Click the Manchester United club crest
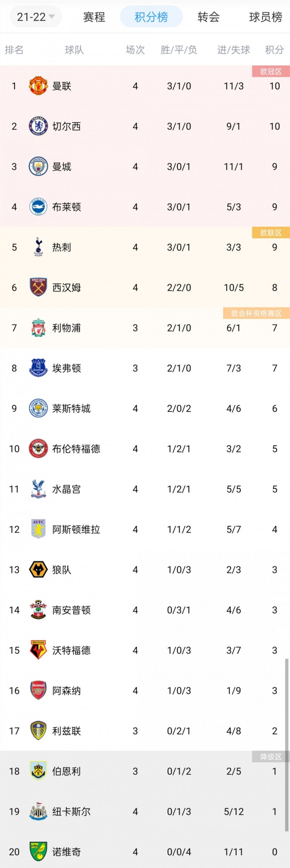The image size is (290, 868). [38, 86]
